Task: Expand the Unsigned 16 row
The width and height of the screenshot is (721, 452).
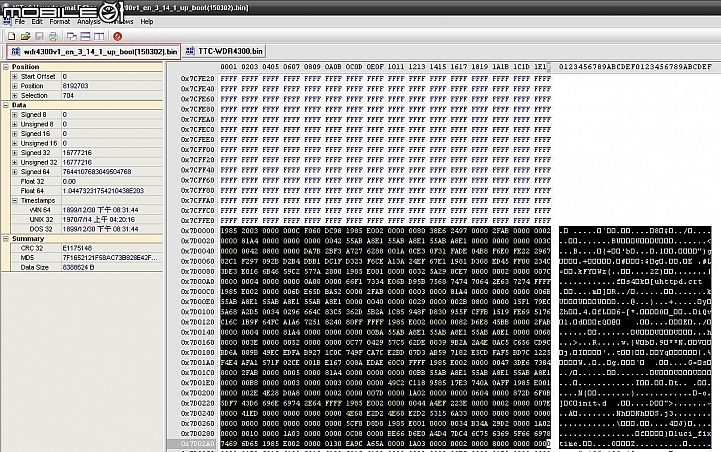Action: point(15,143)
